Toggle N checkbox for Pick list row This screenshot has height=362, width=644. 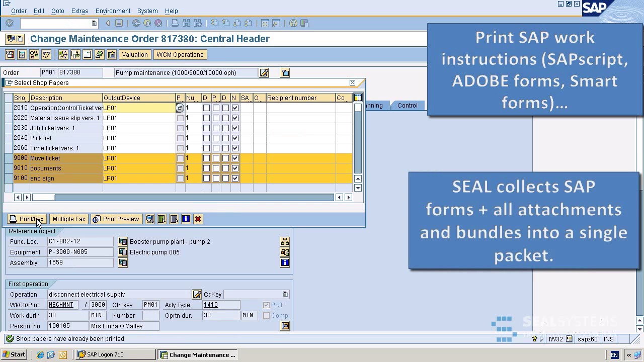(235, 138)
